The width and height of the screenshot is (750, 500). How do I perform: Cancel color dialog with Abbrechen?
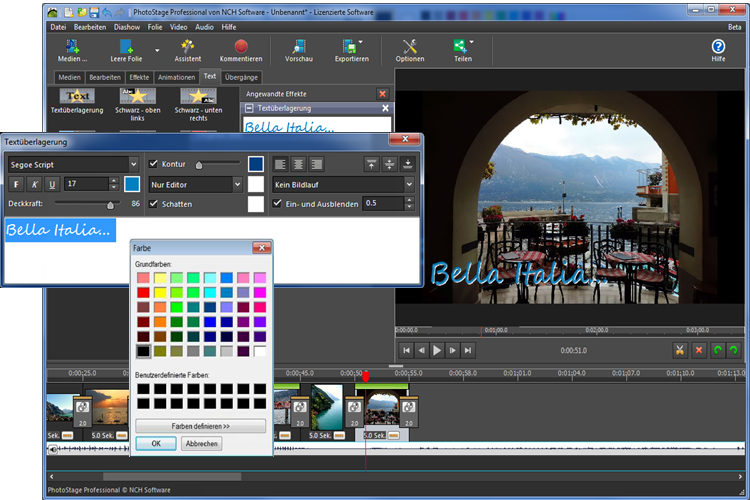coord(201,444)
